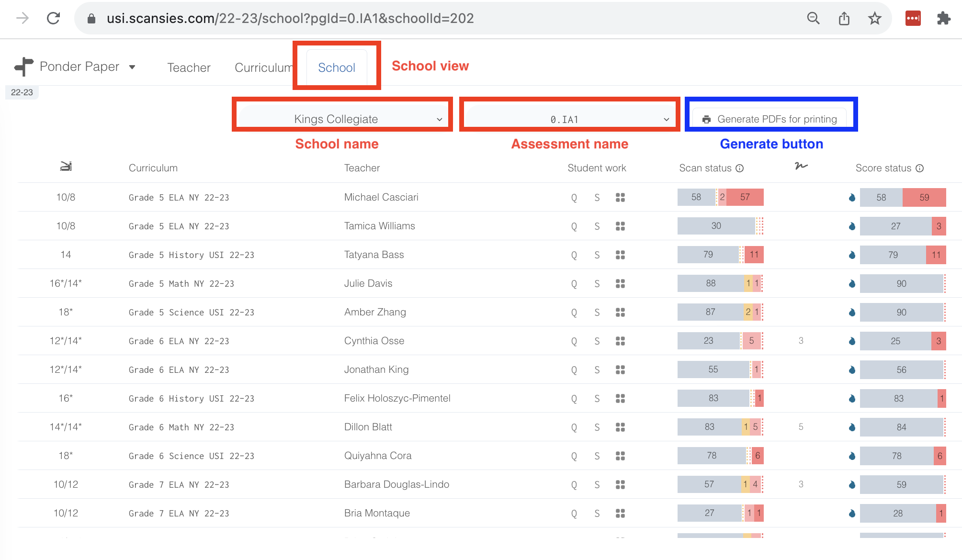
Task: Select the School tab
Action: coord(337,67)
